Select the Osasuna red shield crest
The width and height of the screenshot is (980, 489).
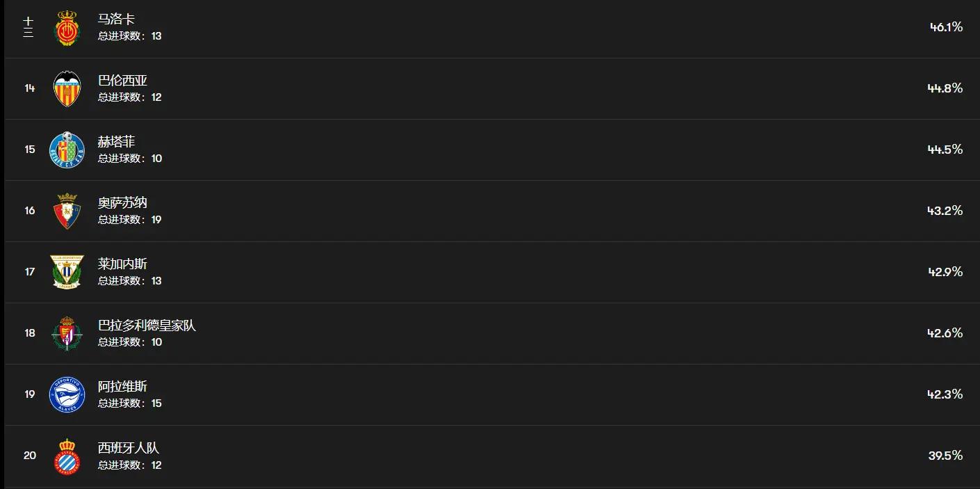(x=67, y=211)
